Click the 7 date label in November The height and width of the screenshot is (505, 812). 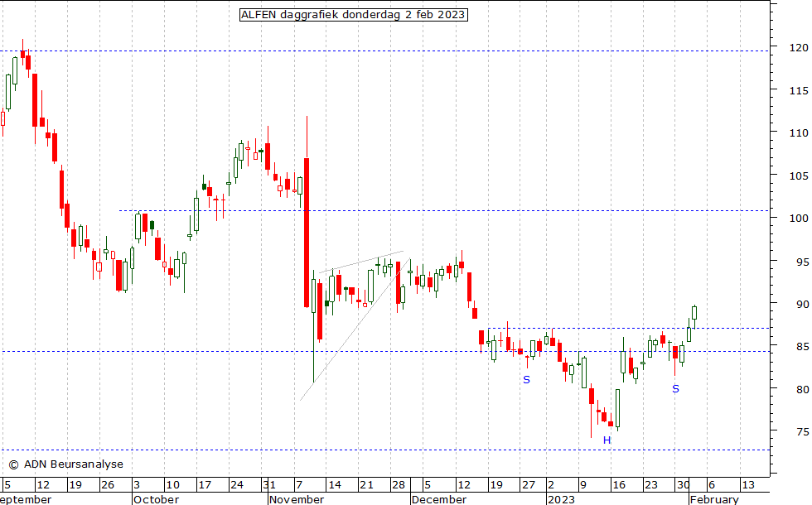(x=299, y=485)
